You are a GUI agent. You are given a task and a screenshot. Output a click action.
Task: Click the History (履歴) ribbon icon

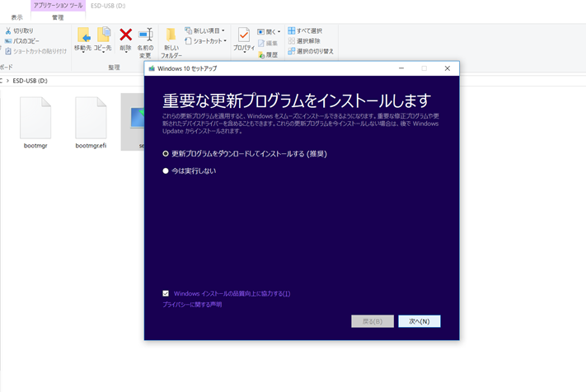pyautogui.click(x=261, y=55)
